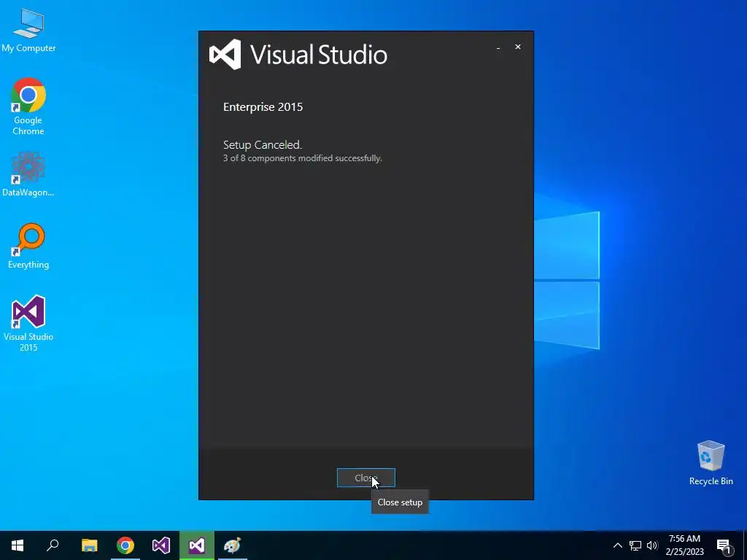This screenshot has width=747, height=560.
Task: Close the setup window with the X icon
Action: coord(518,47)
